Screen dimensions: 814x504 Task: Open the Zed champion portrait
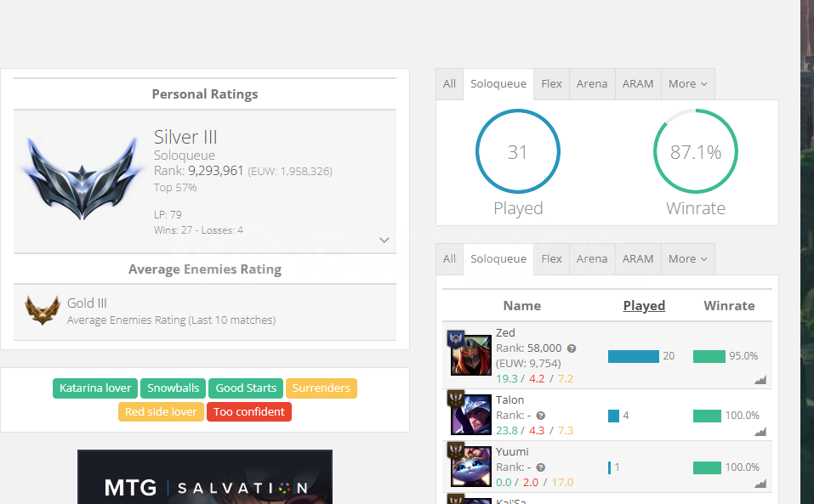pos(471,355)
